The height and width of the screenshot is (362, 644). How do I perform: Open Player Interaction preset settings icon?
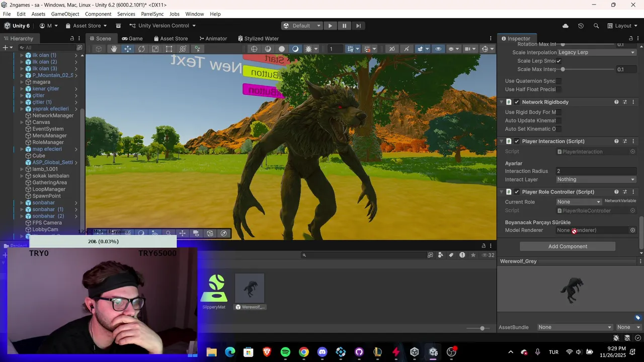tap(625, 141)
